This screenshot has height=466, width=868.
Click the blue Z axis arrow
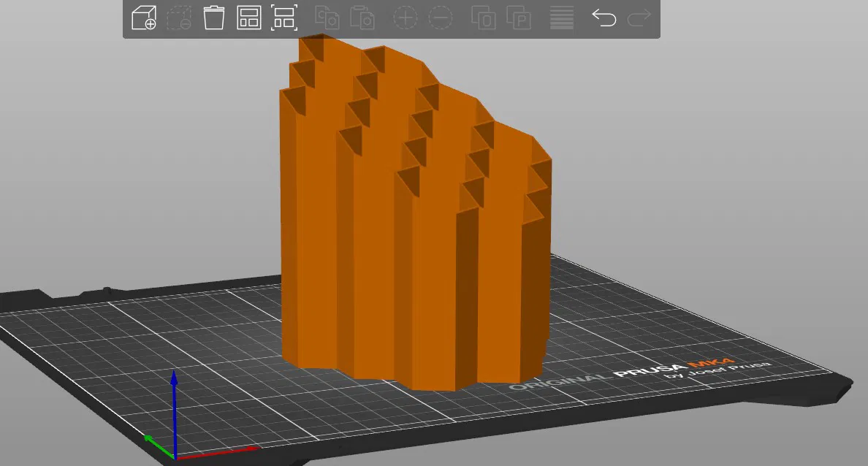[175, 413]
